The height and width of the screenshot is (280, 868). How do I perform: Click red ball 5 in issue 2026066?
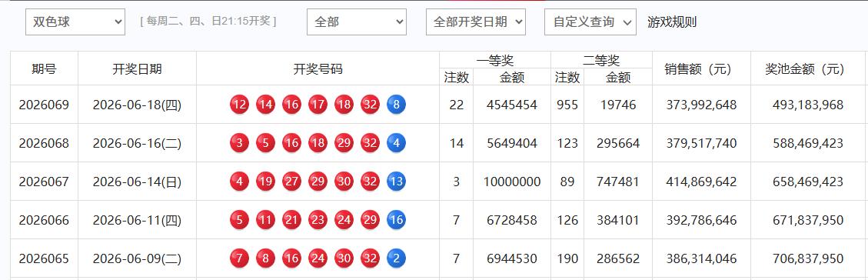pyautogui.click(x=239, y=220)
